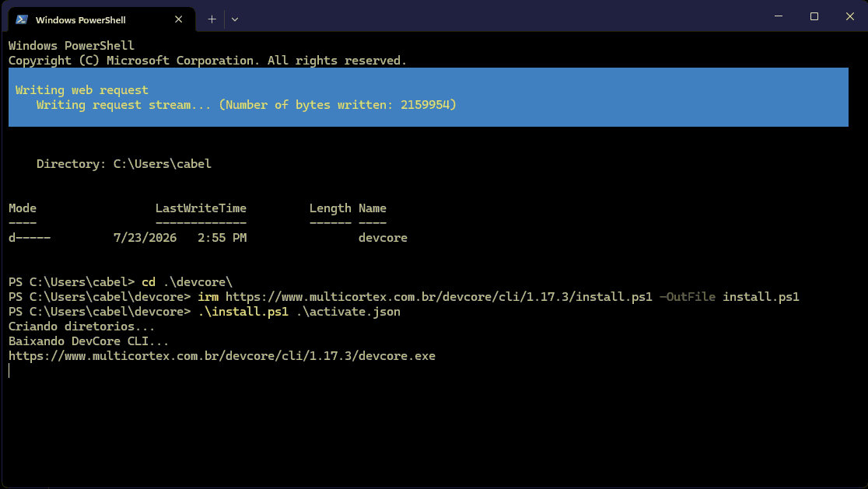Click the 'Baixando DevCore CLI...' output line
This screenshot has width=868, height=489.
click(x=89, y=341)
